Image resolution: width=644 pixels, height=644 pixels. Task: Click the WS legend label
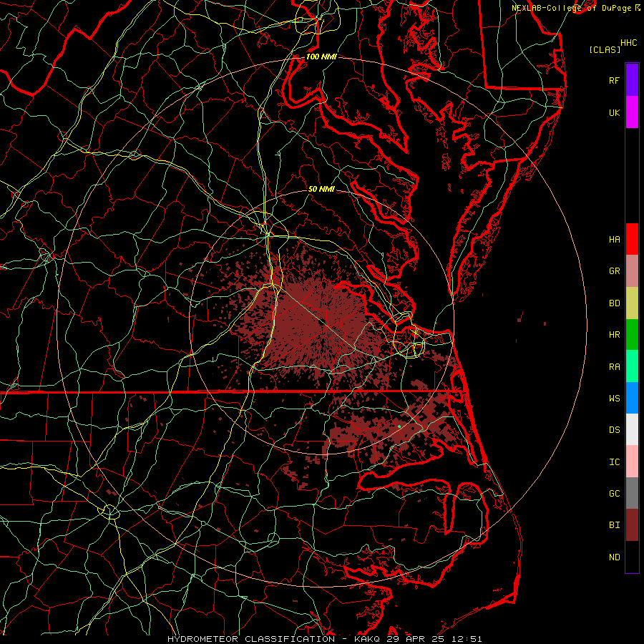pos(614,398)
